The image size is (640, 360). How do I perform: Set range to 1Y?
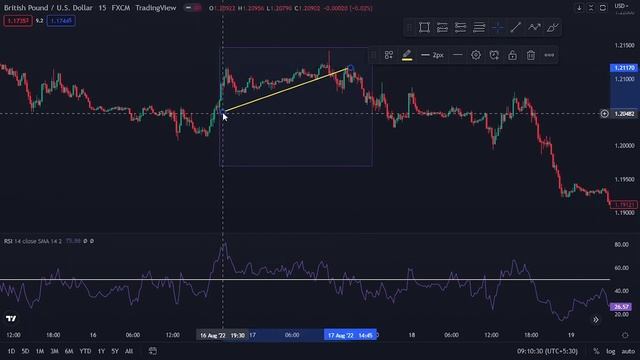coord(101,351)
